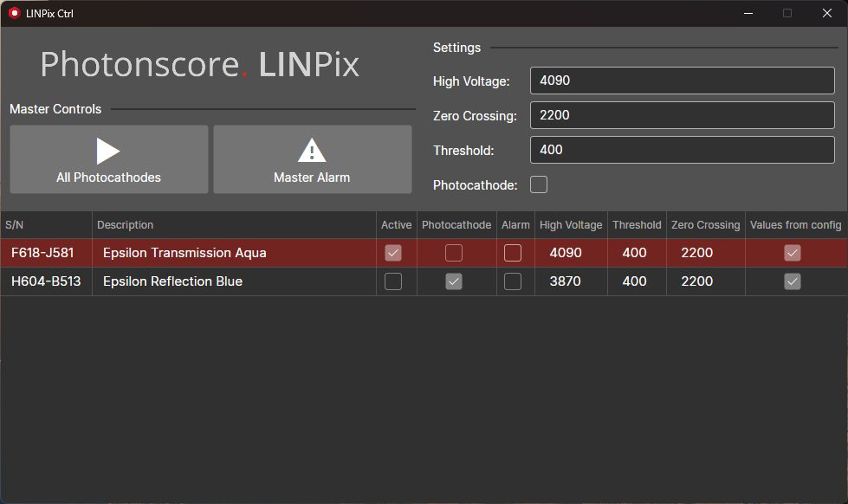
Task: Click zero crossing 2200 in H604-B513 row
Action: click(x=697, y=281)
